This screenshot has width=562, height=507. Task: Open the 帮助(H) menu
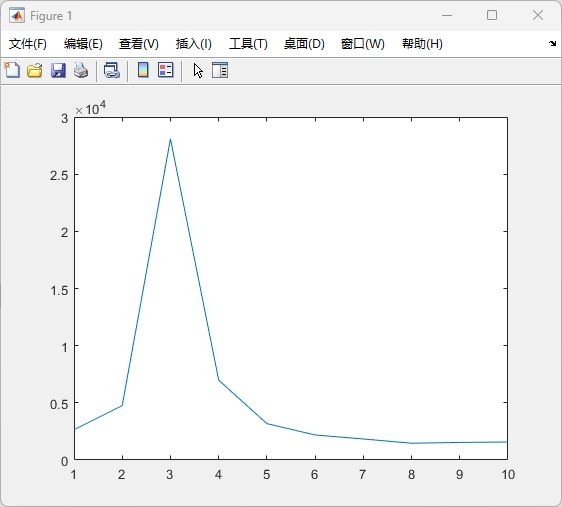coord(422,44)
